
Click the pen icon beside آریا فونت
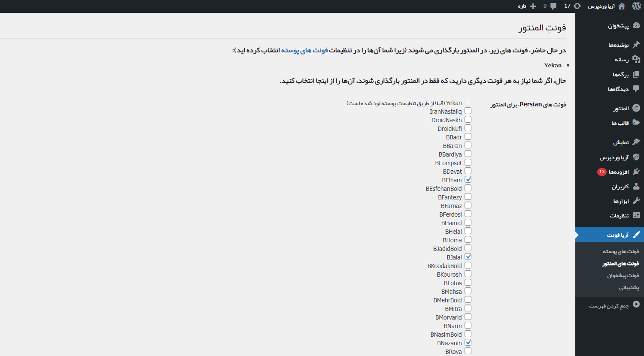pyautogui.click(x=636, y=235)
